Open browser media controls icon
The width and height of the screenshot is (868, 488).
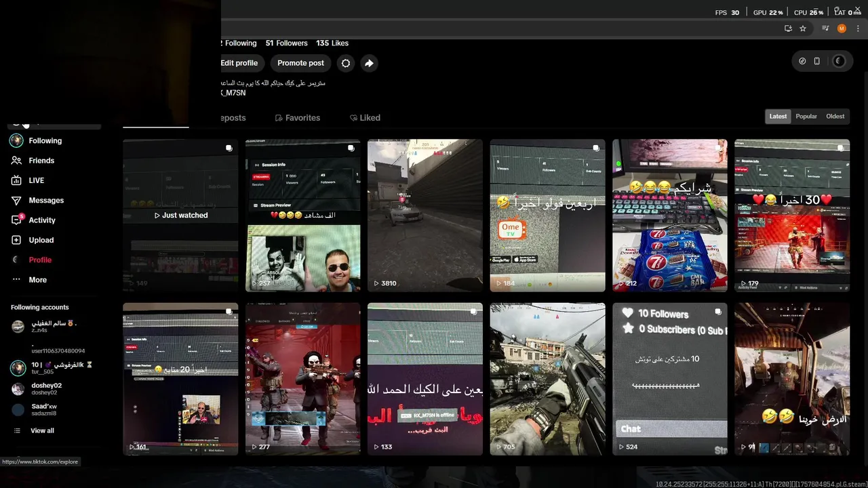[825, 28]
